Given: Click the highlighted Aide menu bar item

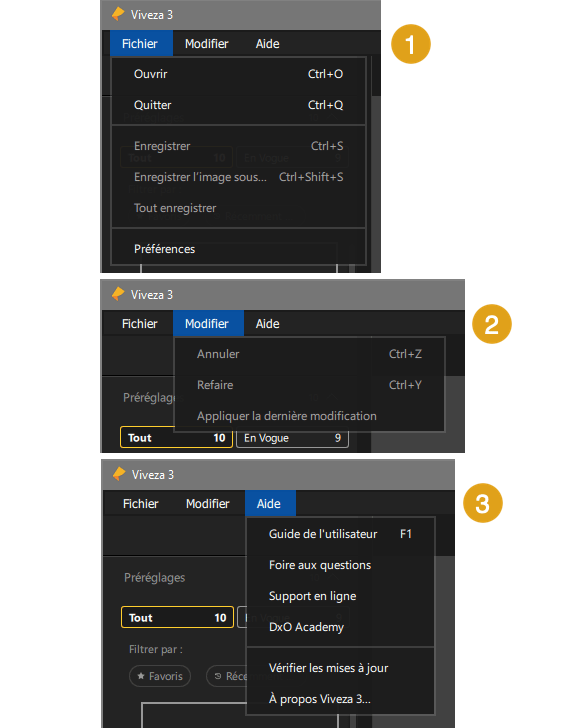Looking at the screenshot, I should point(270,504).
